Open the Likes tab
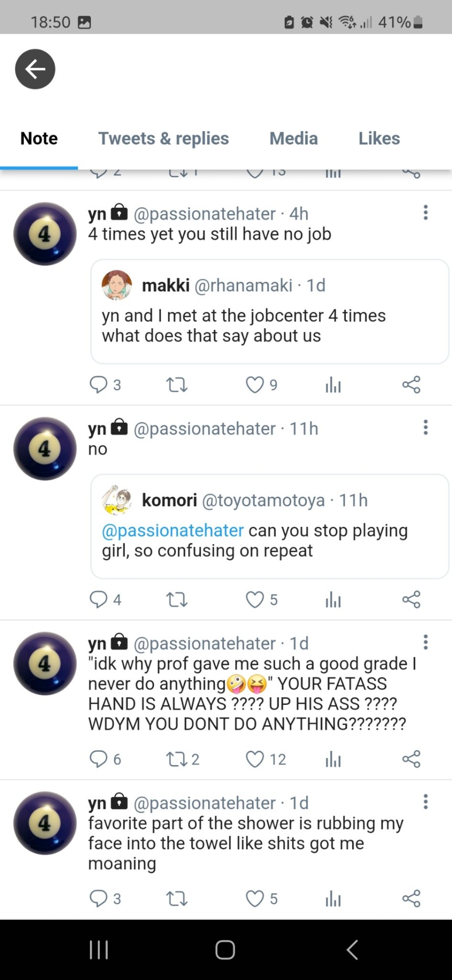Image resolution: width=452 pixels, height=980 pixels. pyautogui.click(x=379, y=138)
